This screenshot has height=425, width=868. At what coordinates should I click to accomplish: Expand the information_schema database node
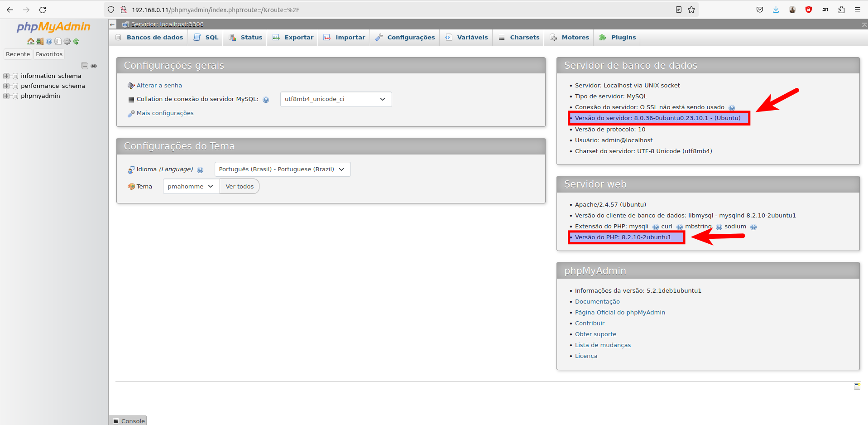click(x=6, y=76)
